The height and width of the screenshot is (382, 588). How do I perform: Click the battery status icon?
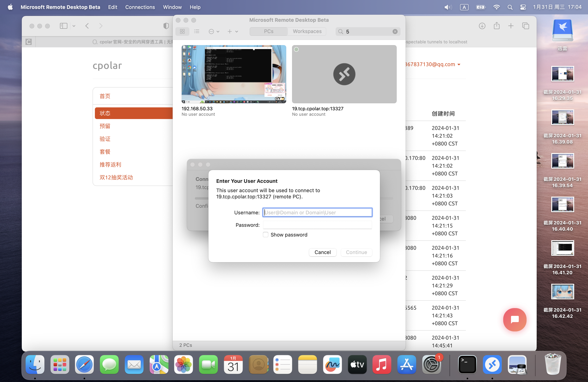pos(480,7)
